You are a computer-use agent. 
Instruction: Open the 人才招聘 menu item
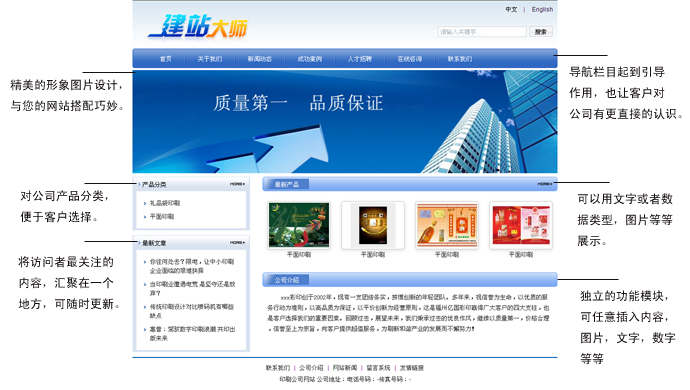pyautogui.click(x=360, y=59)
